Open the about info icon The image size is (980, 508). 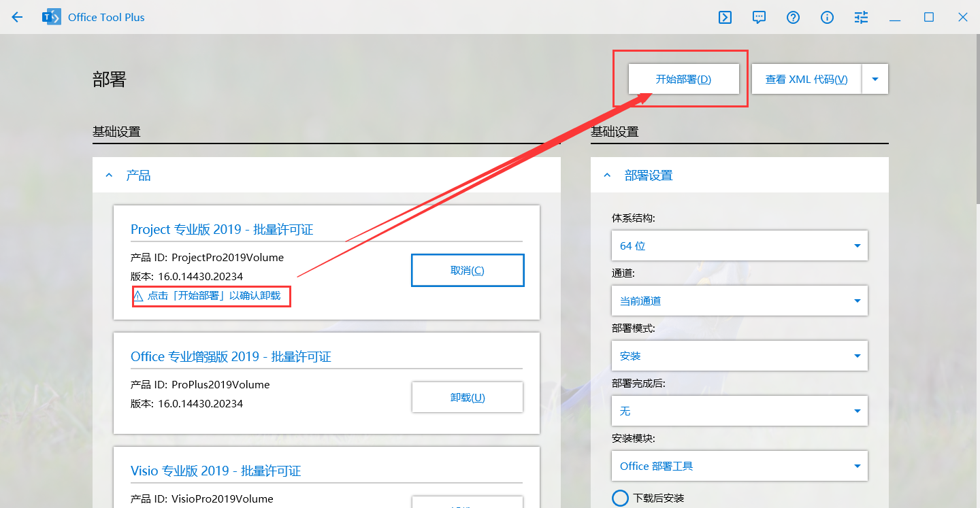[x=827, y=18]
